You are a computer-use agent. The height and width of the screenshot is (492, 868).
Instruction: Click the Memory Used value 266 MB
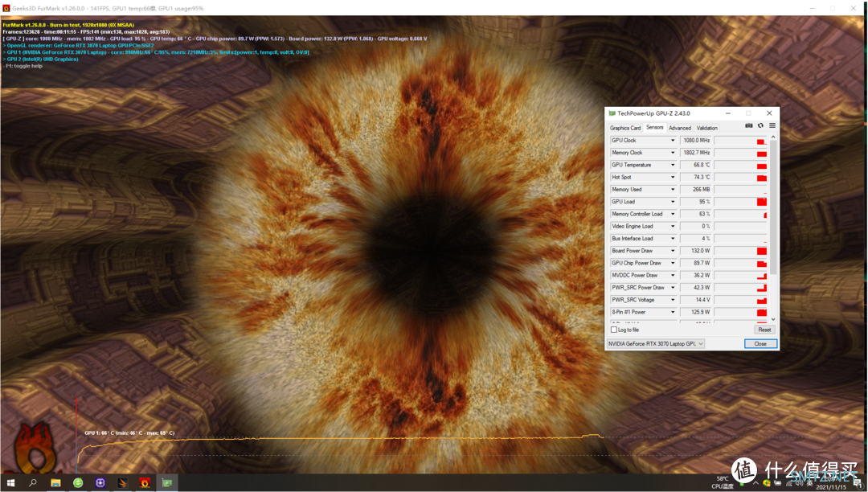696,189
